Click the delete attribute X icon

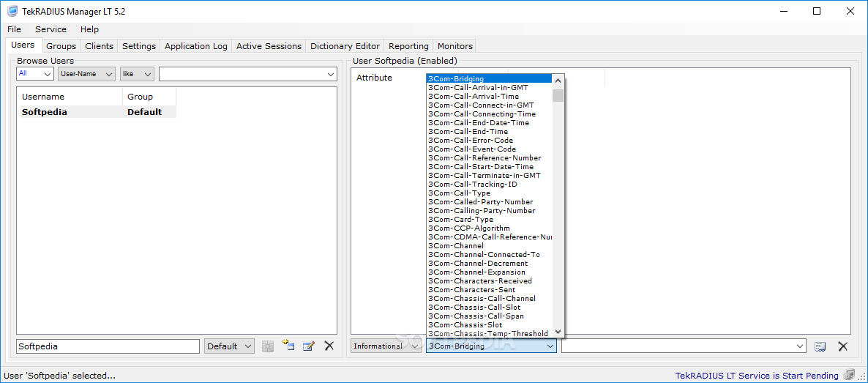(843, 346)
